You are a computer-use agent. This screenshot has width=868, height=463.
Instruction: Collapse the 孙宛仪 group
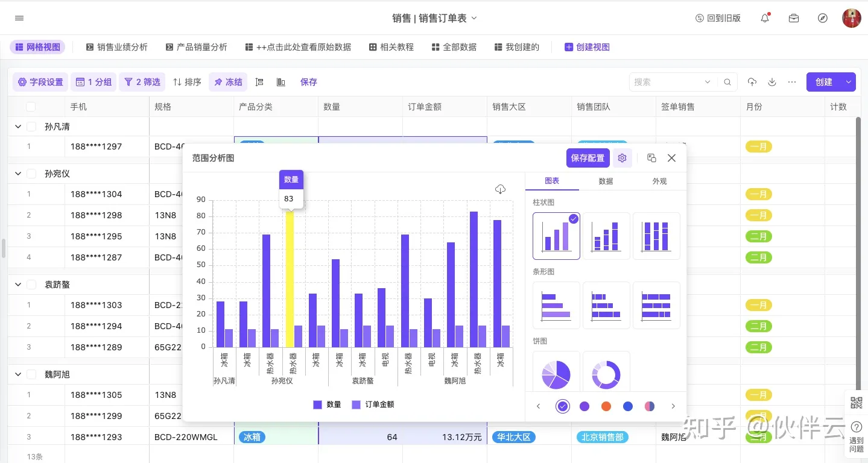[18, 174]
